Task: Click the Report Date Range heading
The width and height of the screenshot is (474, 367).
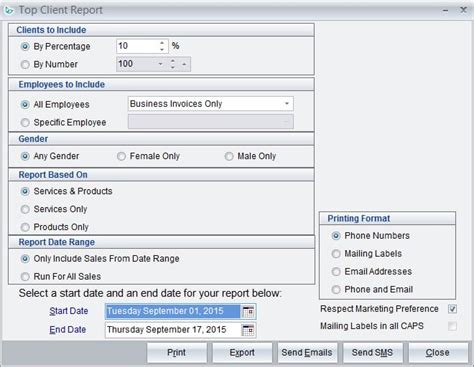Action: point(57,242)
